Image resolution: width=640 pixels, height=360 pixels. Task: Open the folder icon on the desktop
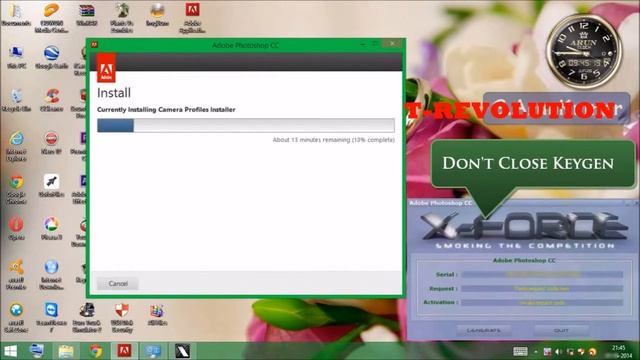(16, 15)
